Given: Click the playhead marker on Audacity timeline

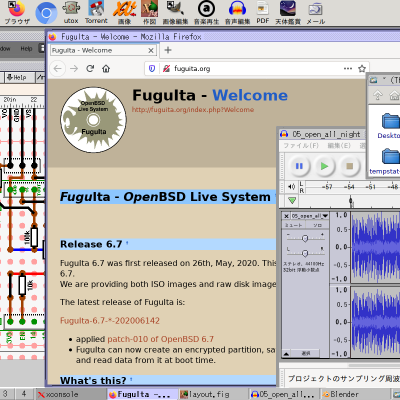Looking at the screenshot, I should [351, 201].
